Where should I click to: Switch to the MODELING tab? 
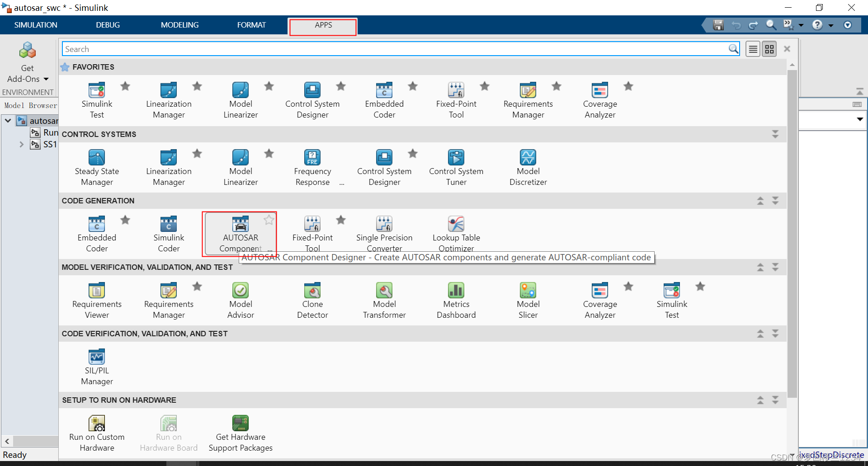coord(179,25)
